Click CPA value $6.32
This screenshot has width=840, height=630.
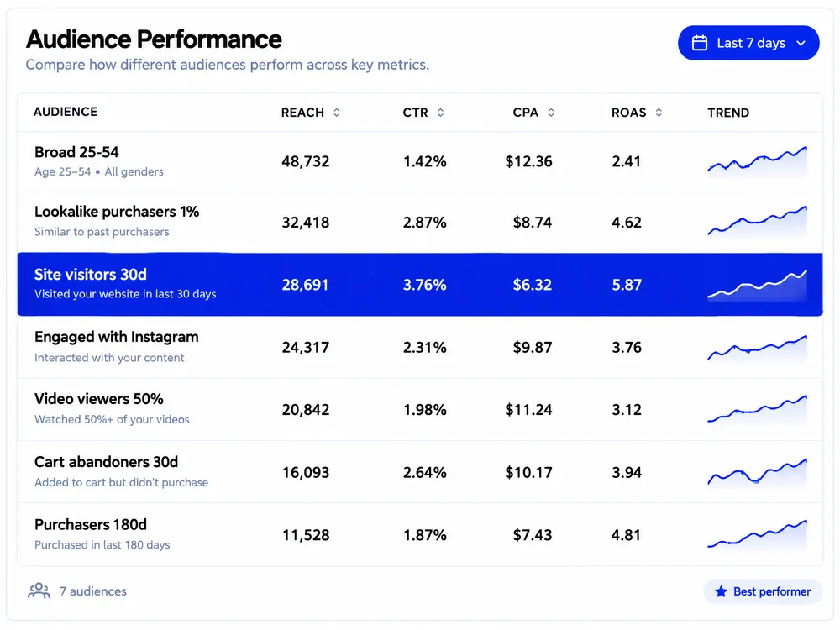click(532, 285)
